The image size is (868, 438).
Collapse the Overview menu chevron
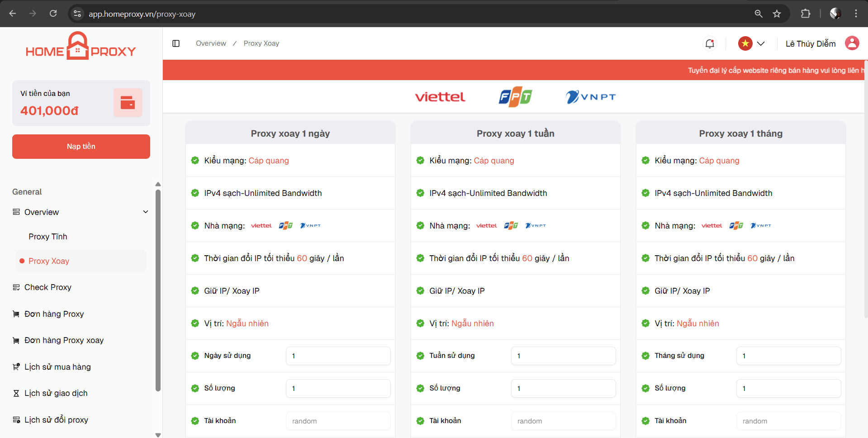(x=146, y=212)
